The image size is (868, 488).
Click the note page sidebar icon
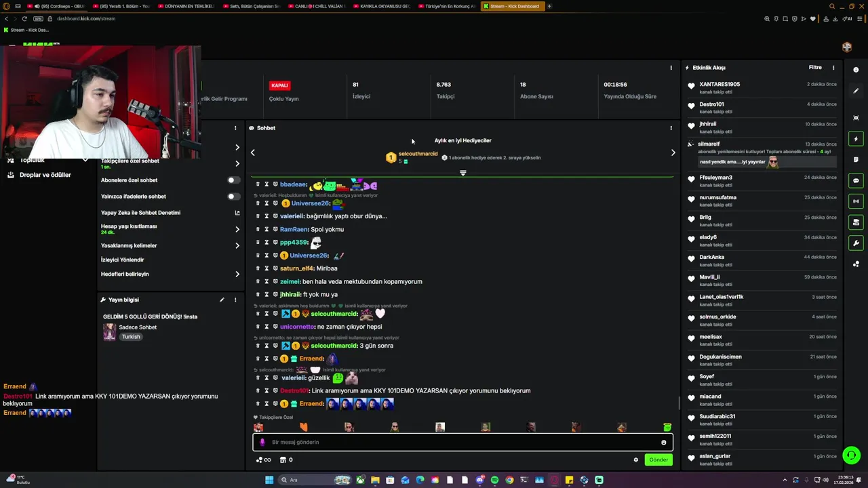(856, 160)
